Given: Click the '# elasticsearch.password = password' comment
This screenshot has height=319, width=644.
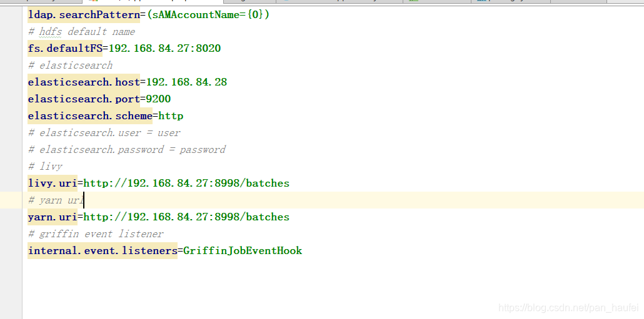Looking at the screenshot, I should (x=127, y=150).
